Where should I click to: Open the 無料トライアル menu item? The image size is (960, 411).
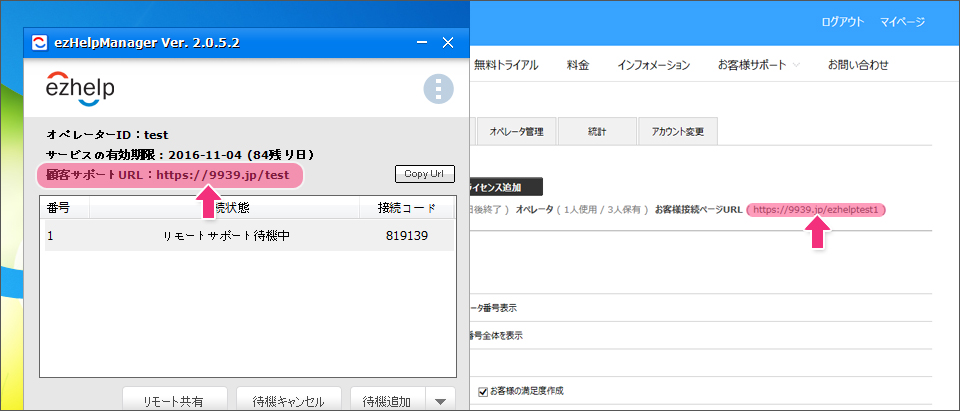tap(505, 65)
